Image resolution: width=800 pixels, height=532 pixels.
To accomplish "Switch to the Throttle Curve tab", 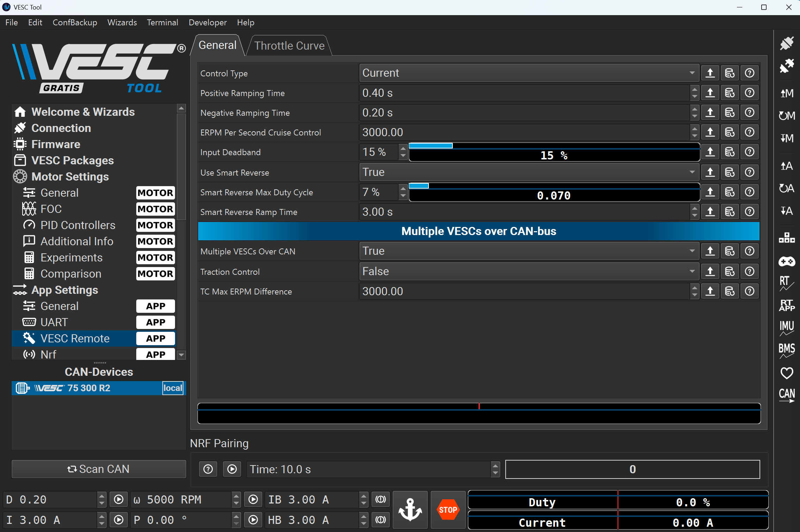I will pyautogui.click(x=289, y=46).
